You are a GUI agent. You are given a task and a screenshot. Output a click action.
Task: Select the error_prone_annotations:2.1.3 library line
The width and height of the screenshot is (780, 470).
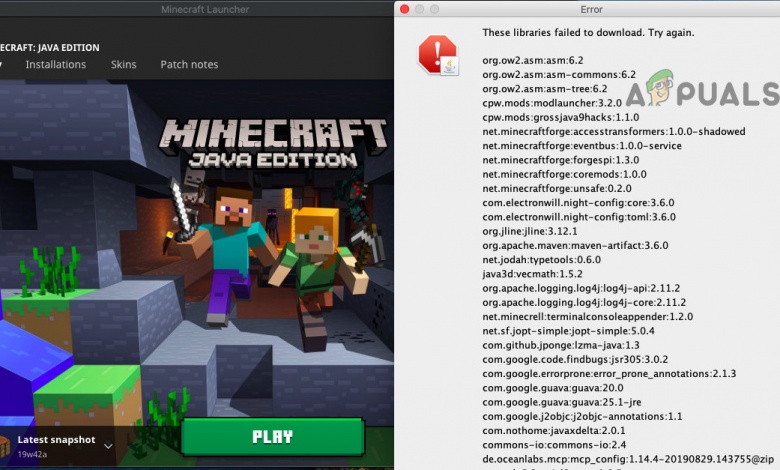click(x=609, y=374)
